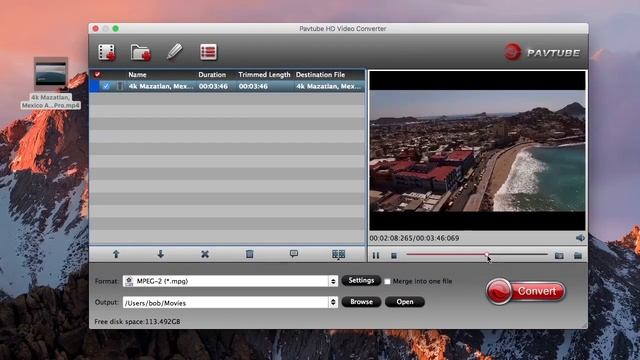Click the Destination File column header

[x=320, y=75]
